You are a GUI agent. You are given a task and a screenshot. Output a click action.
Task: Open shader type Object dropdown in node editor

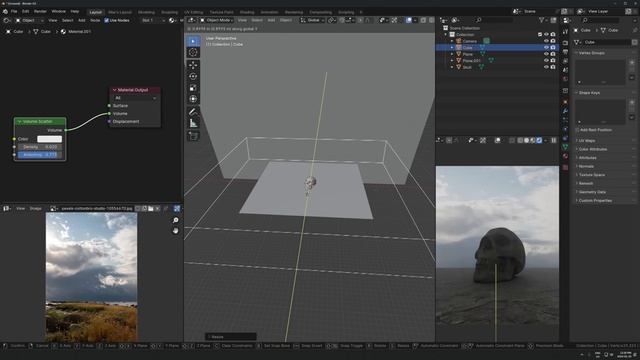(29, 20)
